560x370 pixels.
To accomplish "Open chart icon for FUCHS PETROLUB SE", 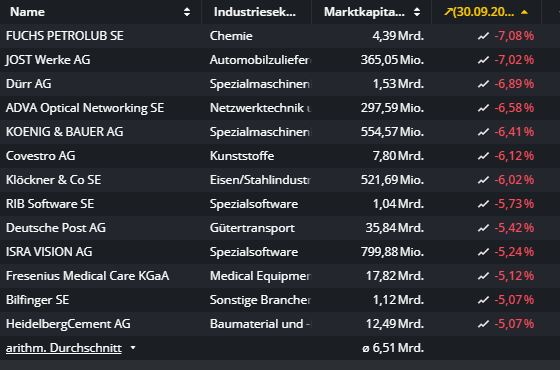I will (x=483, y=36).
